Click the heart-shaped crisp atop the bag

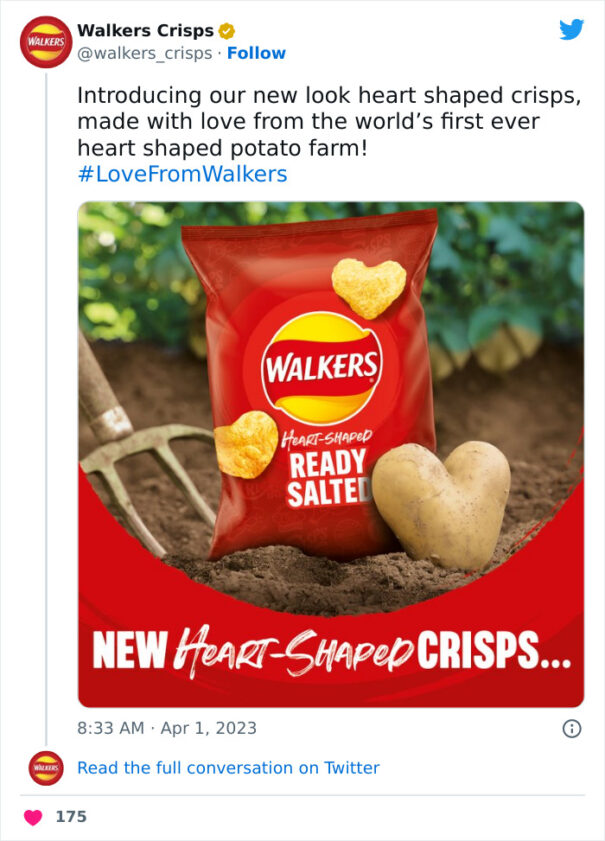pos(368,285)
